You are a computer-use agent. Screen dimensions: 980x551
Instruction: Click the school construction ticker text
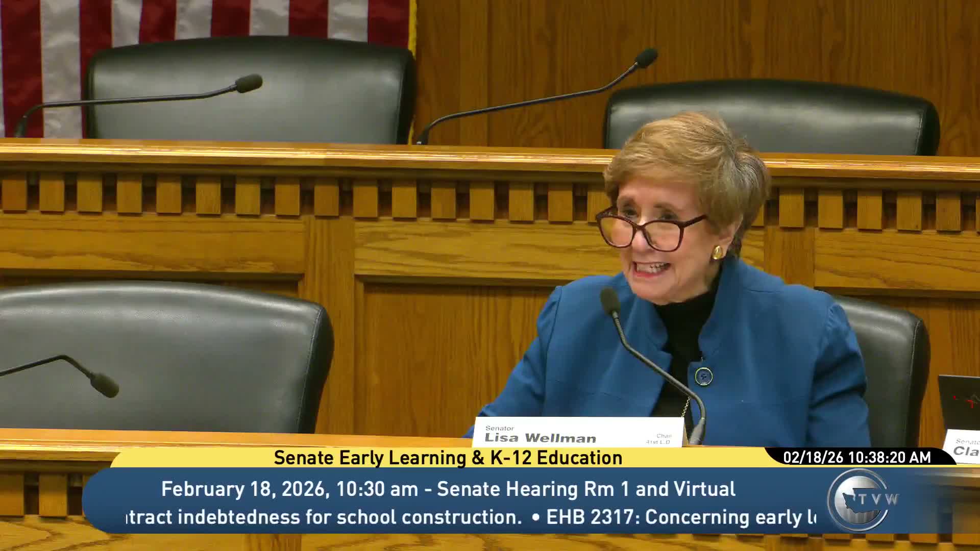coord(324,517)
